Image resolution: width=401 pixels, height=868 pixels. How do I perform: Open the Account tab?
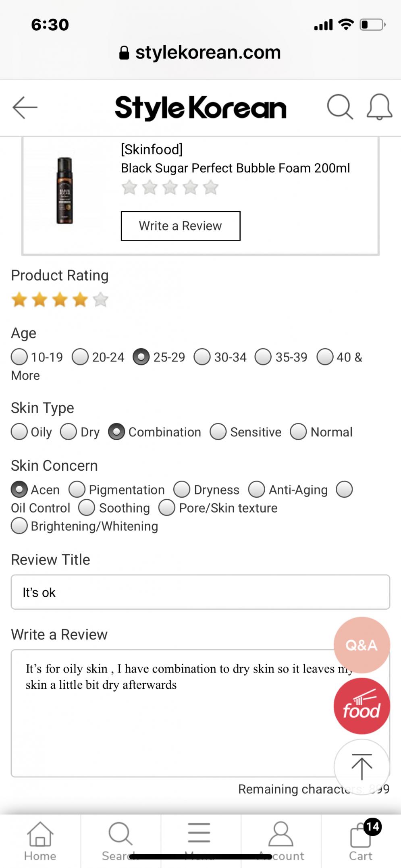tap(281, 841)
